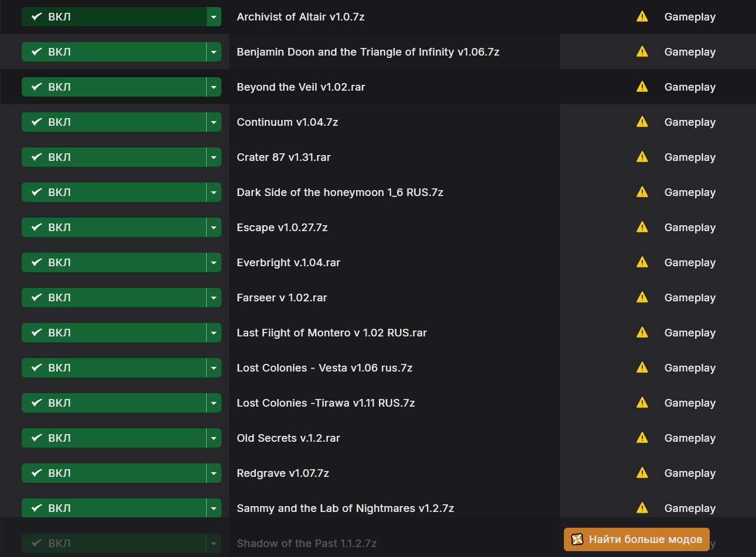The image size is (756, 557).
Task: Expand state dropdown for Last Flight of Montero
Action: [x=214, y=333]
